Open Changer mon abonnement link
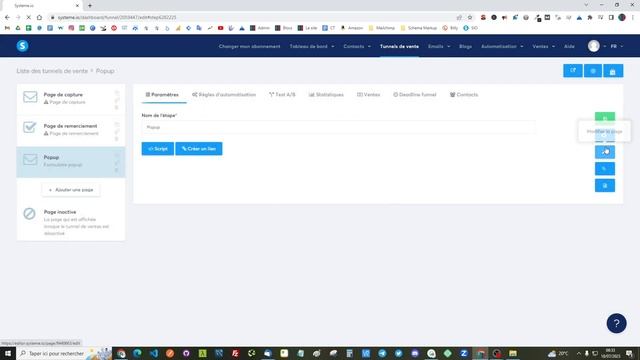The width and height of the screenshot is (640, 360). click(249, 47)
